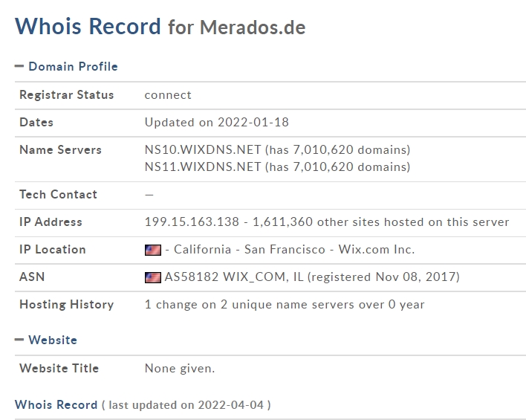
Task: Click the Website Title None given value
Action: tap(180, 369)
